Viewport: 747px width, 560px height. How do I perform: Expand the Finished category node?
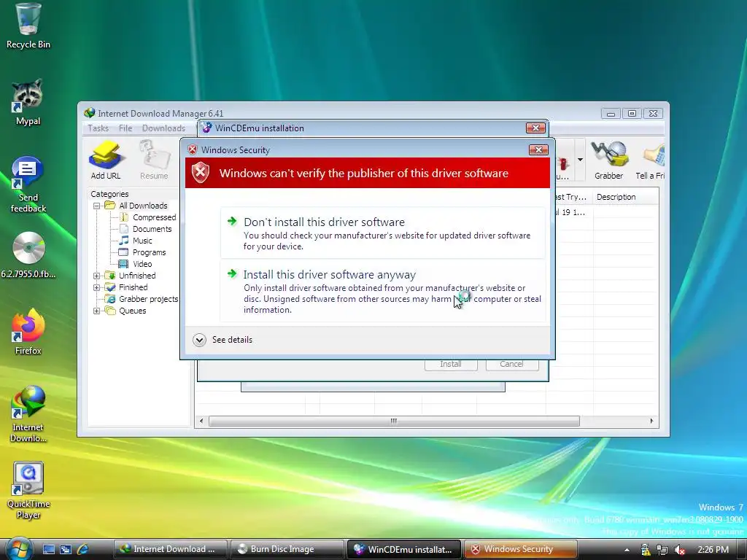tap(97, 287)
